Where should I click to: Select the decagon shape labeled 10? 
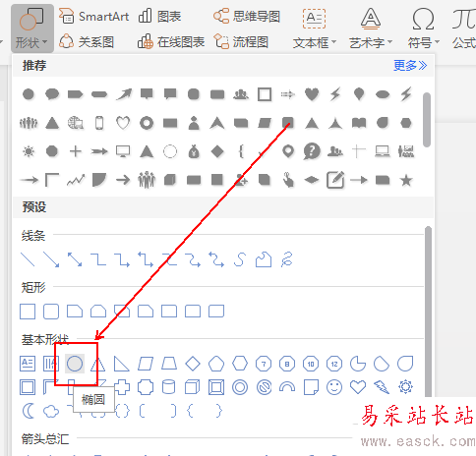[x=311, y=364]
